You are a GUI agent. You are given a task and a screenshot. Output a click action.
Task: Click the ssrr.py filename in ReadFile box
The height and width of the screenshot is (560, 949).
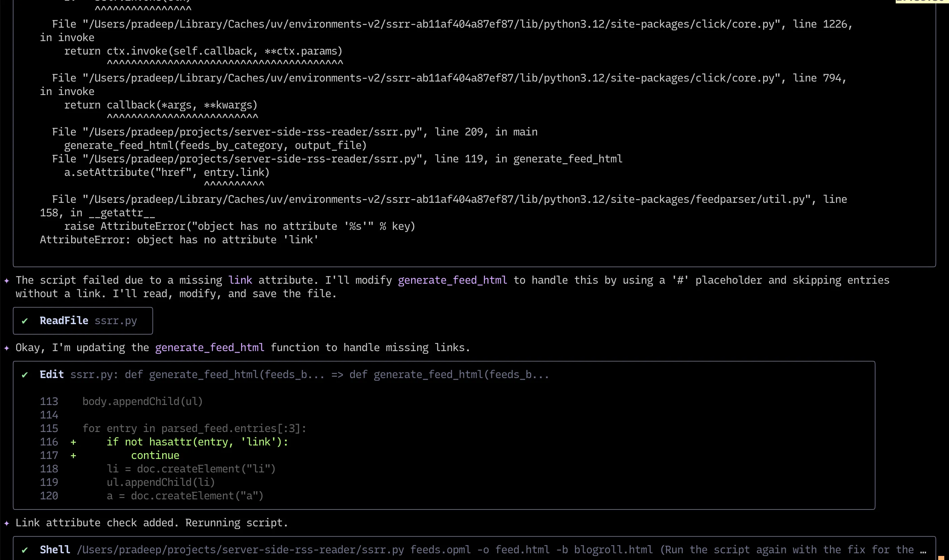coord(116,320)
